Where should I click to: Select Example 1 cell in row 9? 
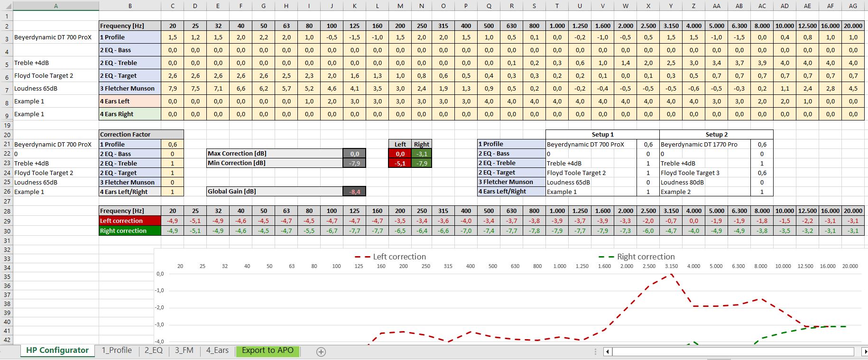[56, 114]
